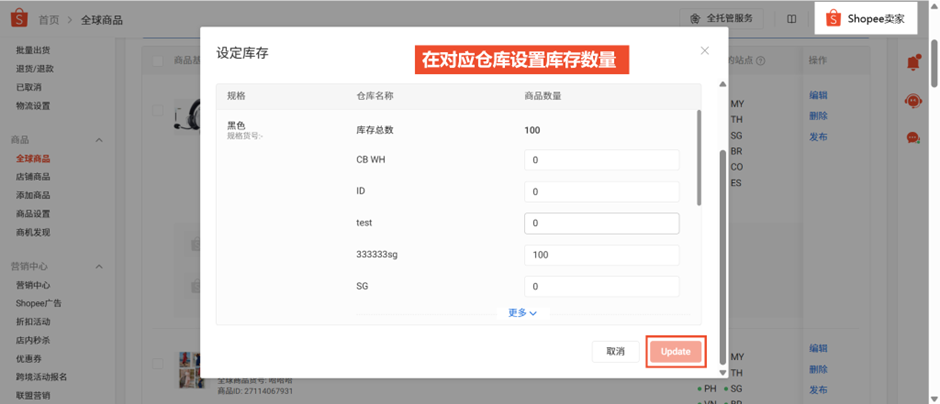
Task: Open the Shopee卖家 account button
Action: 866,19
